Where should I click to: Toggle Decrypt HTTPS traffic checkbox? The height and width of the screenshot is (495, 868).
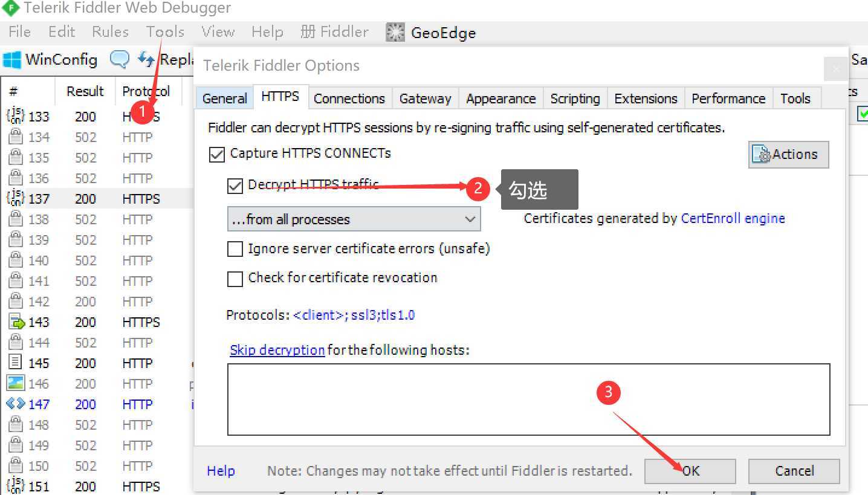pyautogui.click(x=235, y=186)
